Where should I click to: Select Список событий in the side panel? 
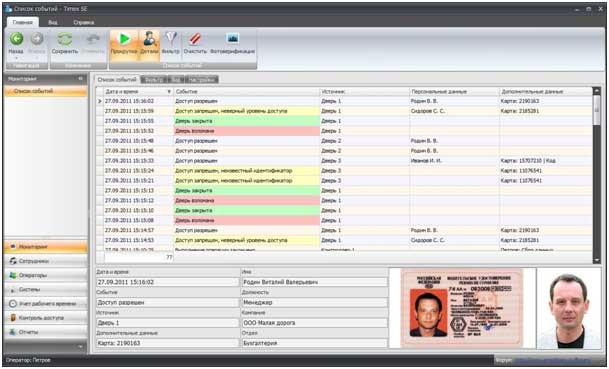tap(46, 91)
